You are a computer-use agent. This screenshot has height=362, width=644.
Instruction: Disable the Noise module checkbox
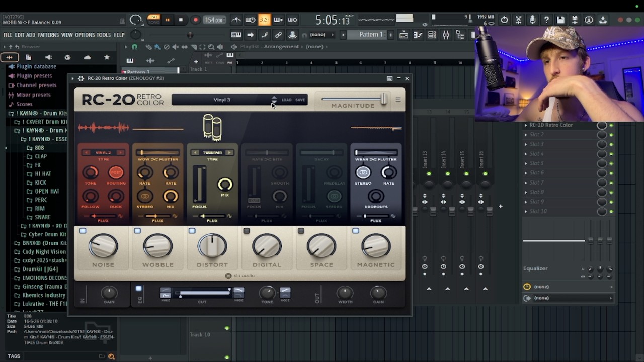pos(83,231)
